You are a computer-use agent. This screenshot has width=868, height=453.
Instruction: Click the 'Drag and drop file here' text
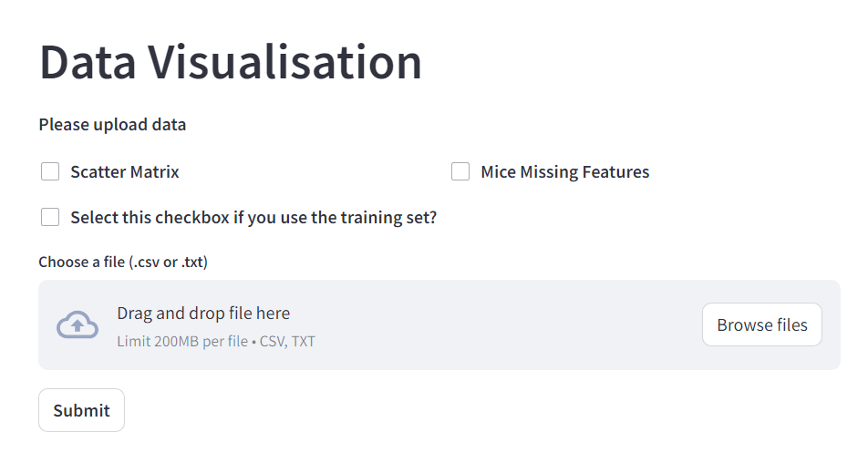(203, 313)
